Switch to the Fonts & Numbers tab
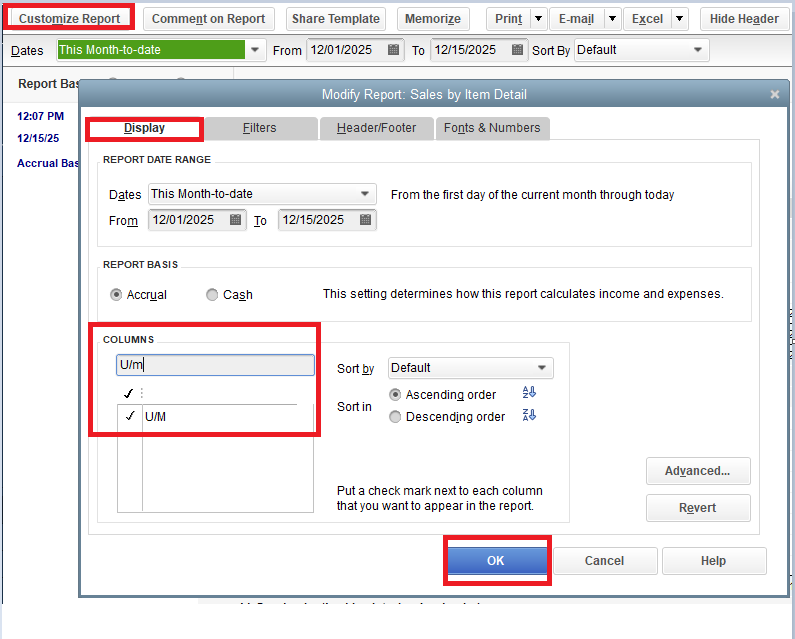The height and width of the screenshot is (639, 795). click(x=492, y=128)
